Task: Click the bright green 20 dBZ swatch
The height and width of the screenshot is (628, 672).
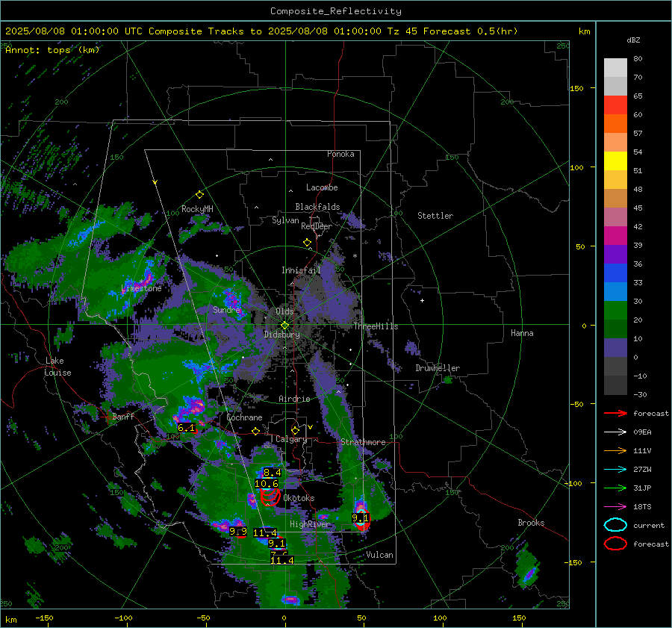Action: [x=615, y=311]
